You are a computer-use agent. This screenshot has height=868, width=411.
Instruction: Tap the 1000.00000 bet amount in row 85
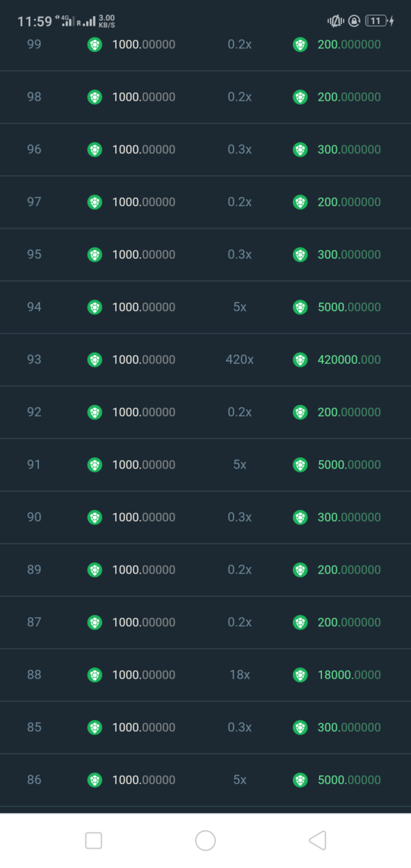click(x=143, y=727)
